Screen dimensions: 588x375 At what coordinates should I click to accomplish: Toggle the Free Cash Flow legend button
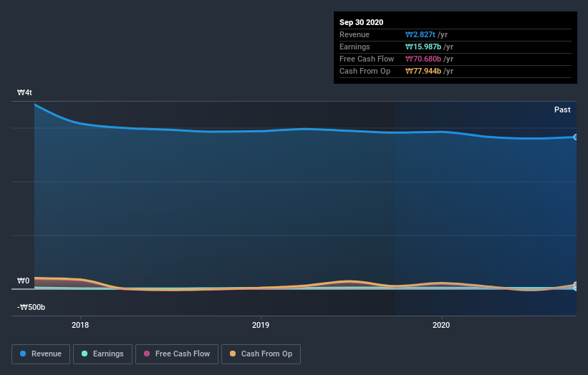click(x=177, y=354)
